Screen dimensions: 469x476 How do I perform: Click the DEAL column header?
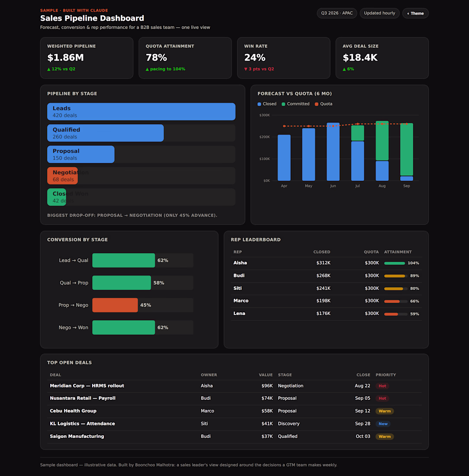[55, 375]
